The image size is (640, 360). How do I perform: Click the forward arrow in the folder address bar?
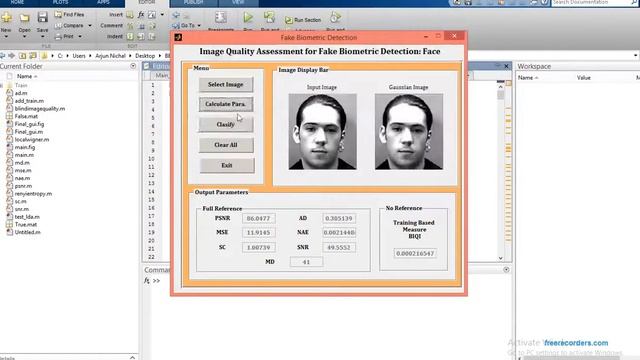click(11, 56)
